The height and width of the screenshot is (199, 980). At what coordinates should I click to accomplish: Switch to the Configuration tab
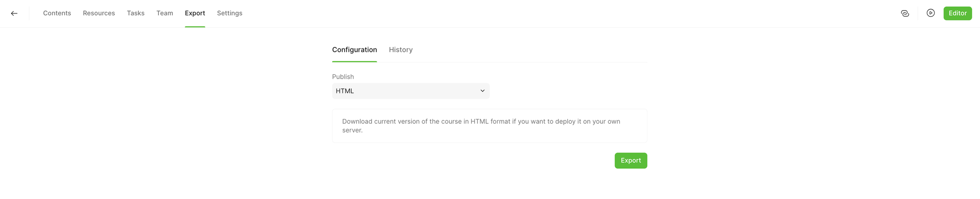(355, 50)
